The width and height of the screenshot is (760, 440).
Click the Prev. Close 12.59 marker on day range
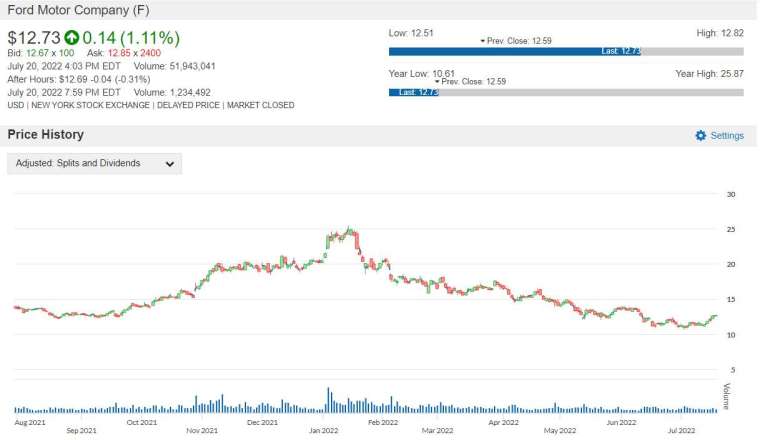516,41
